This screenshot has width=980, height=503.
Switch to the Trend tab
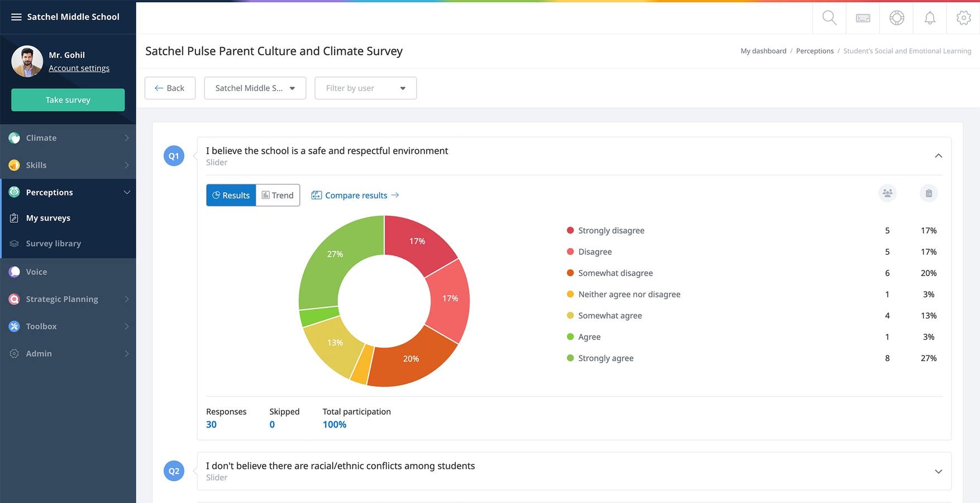pos(278,195)
